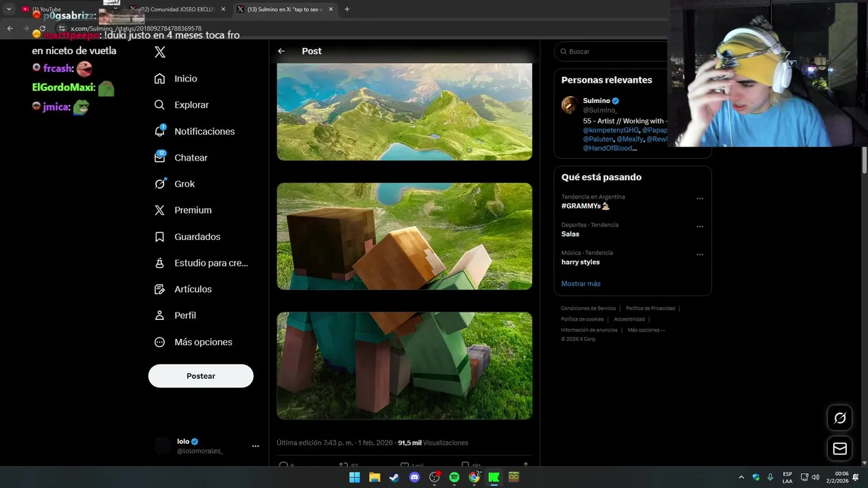Screen dimensions: 868x488
Task: Click the @HandOfBlood mention
Action: click(x=608, y=148)
